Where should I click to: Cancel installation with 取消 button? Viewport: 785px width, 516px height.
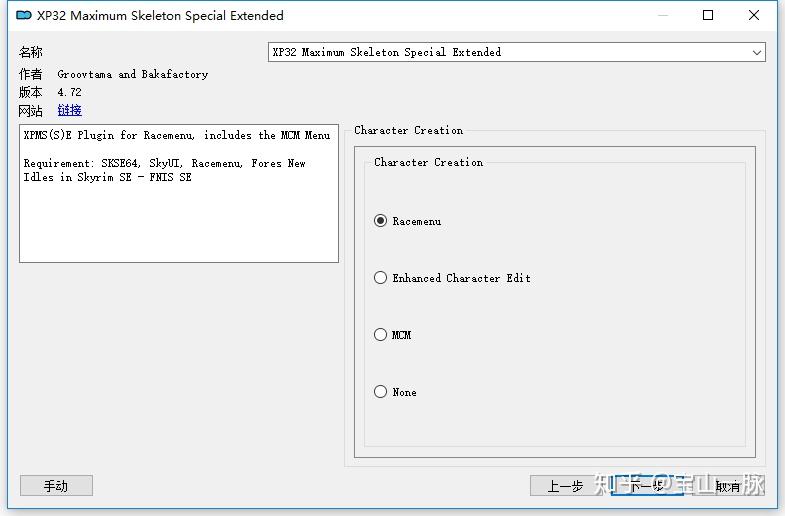(728, 485)
